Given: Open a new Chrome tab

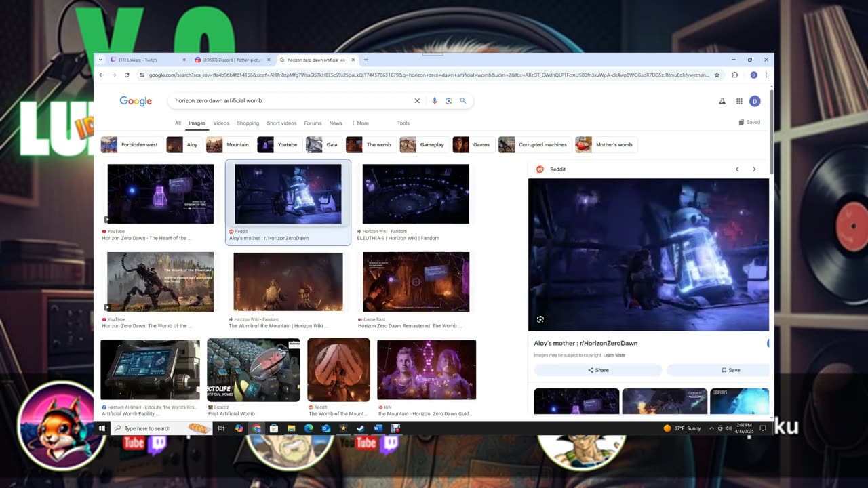Looking at the screenshot, I should (366, 60).
